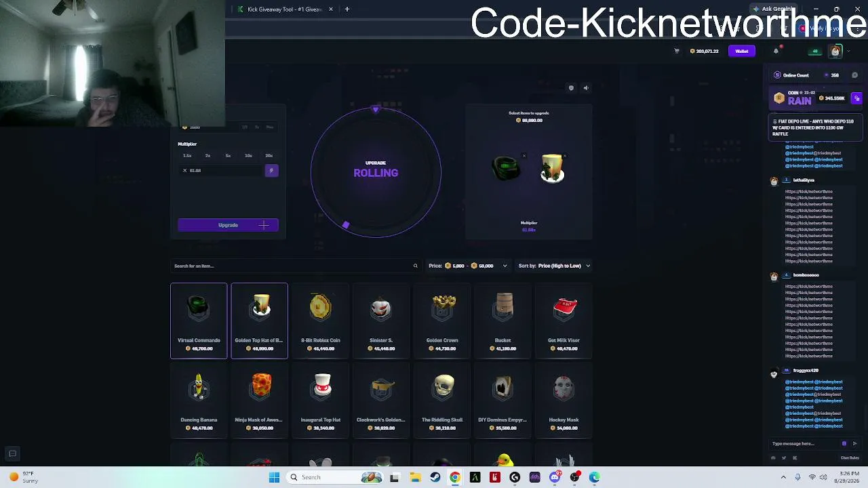Screen dimensions: 868x488
Task: Select the 2x multiplier
Action: 208,156
